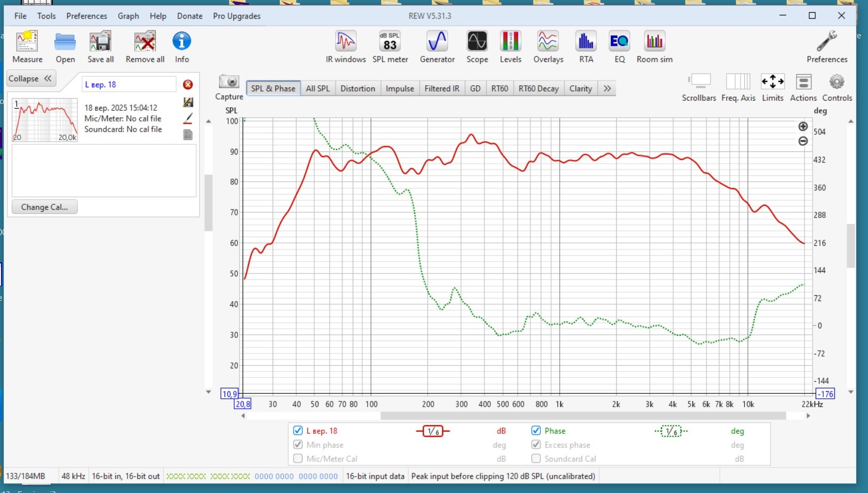Select the measurement 1 thumbnail
Viewport: 868px width, 493px height.
45,120
